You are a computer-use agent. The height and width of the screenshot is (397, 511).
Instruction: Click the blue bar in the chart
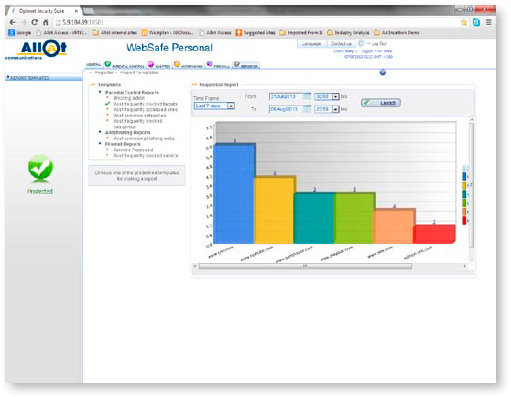pyautogui.click(x=234, y=194)
